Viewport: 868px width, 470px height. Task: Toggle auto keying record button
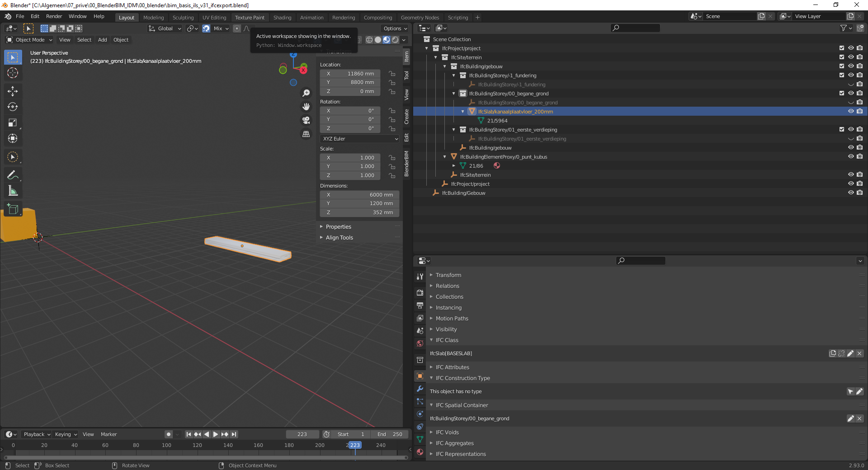click(169, 434)
